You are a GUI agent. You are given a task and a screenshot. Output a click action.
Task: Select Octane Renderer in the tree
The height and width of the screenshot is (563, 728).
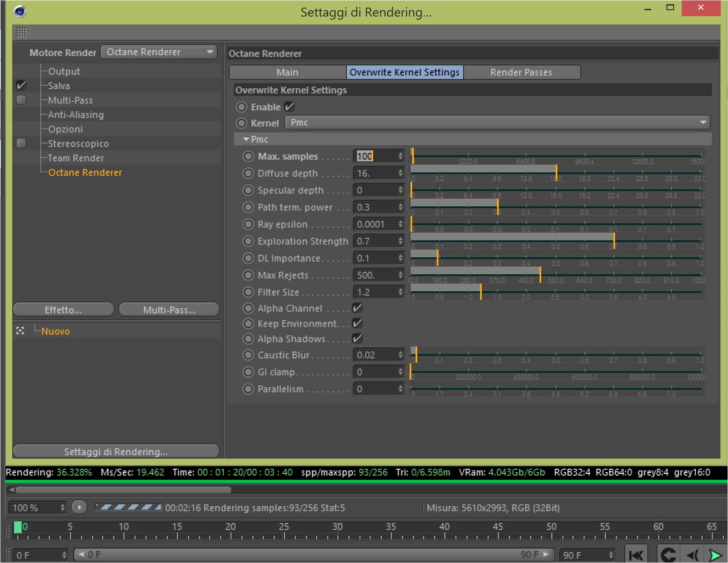pos(85,172)
